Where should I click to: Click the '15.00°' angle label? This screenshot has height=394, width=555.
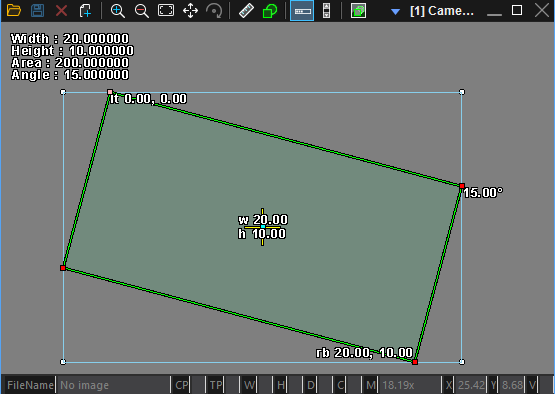coord(483,193)
